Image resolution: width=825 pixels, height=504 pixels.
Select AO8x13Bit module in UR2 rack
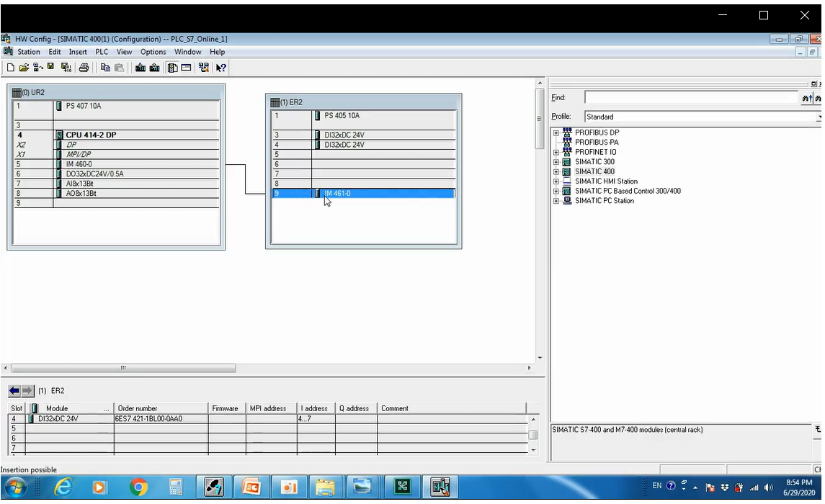tap(81, 194)
